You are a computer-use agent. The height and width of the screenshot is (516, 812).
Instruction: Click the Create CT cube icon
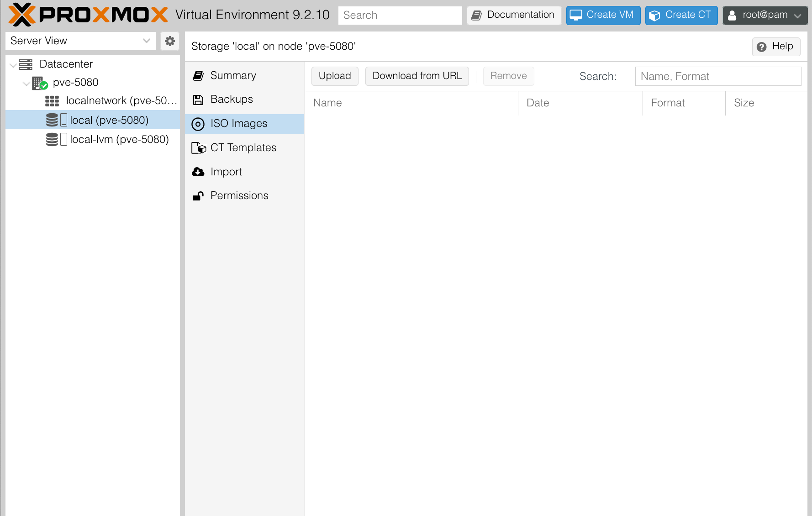tap(654, 16)
